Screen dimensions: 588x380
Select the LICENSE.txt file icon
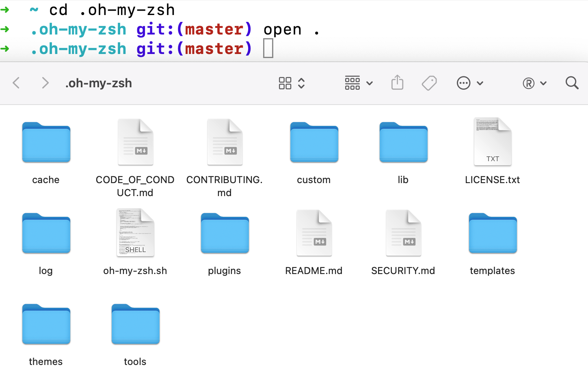pyautogui.click(x=493, y=142)
